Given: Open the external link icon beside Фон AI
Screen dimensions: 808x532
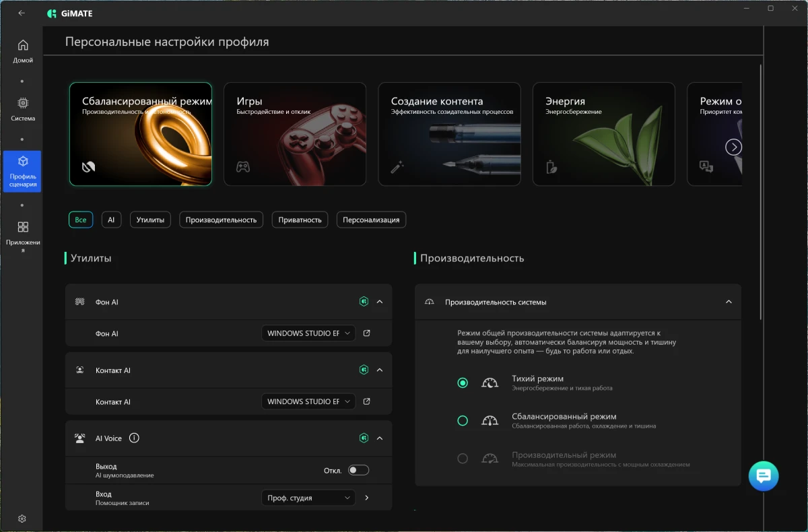Looking at the screenshot, I should point(367,333).
